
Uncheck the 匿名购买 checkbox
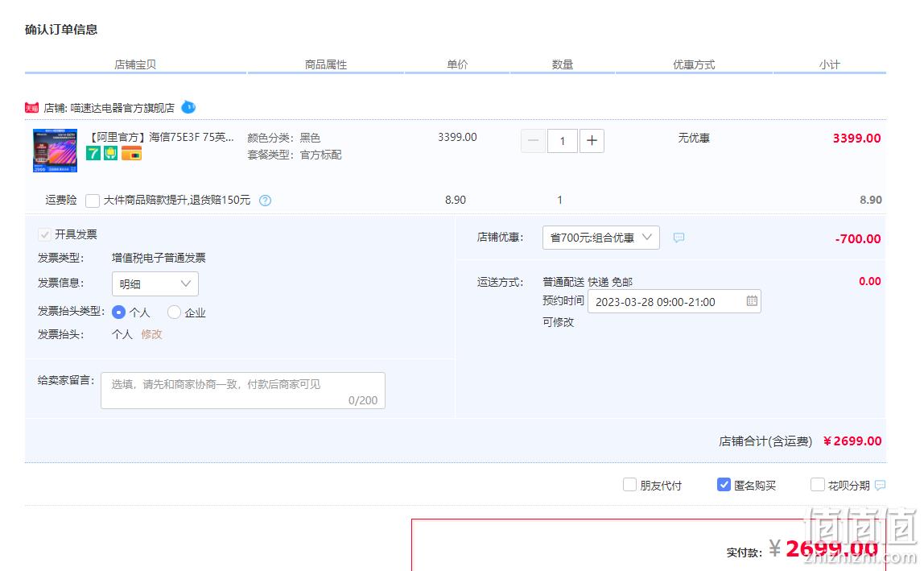coord(724,485)
